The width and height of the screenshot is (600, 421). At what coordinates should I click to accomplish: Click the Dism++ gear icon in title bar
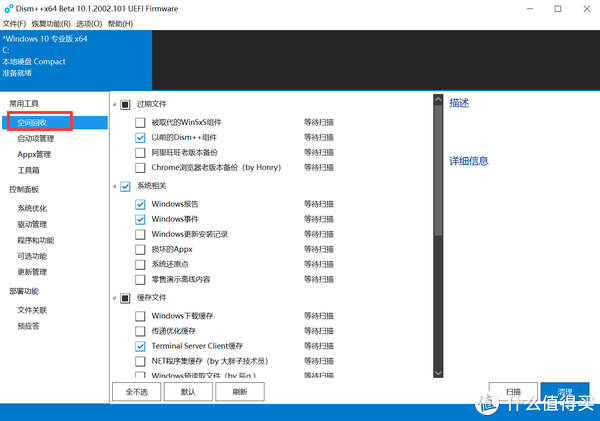coord(8,8)
